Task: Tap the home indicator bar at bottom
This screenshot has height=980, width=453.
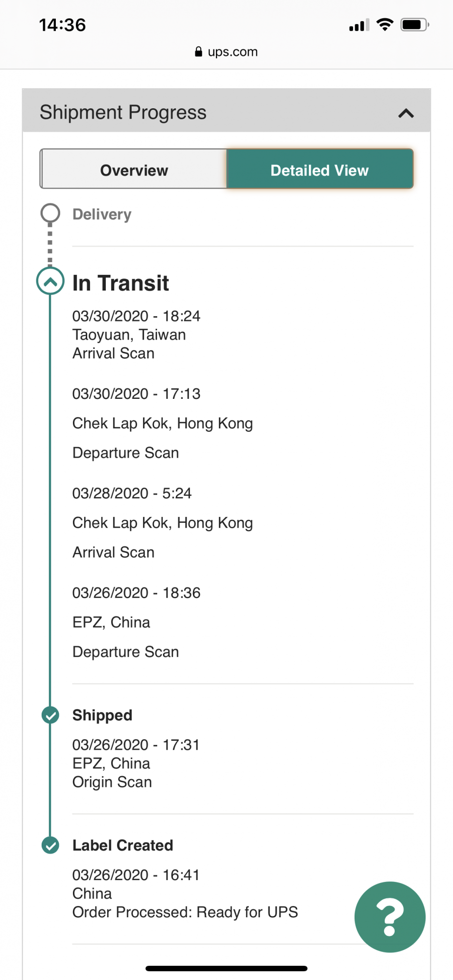Action: point(226,968)
